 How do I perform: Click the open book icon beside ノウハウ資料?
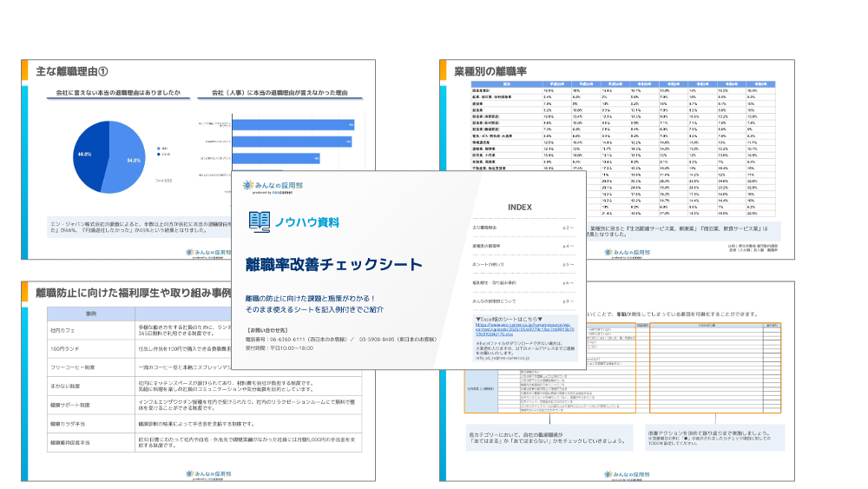coord(259,222)
